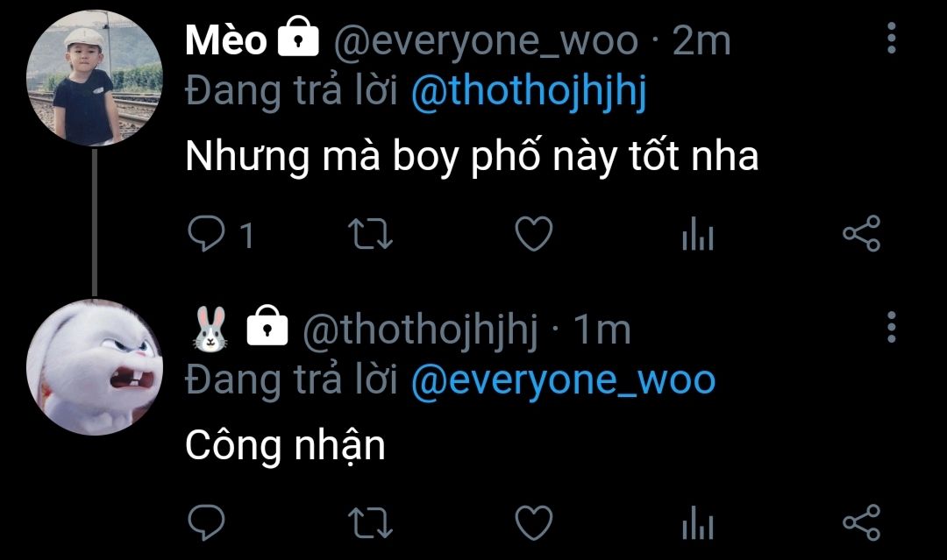Follow the @thothojhjhj mention link

[529, 91]
